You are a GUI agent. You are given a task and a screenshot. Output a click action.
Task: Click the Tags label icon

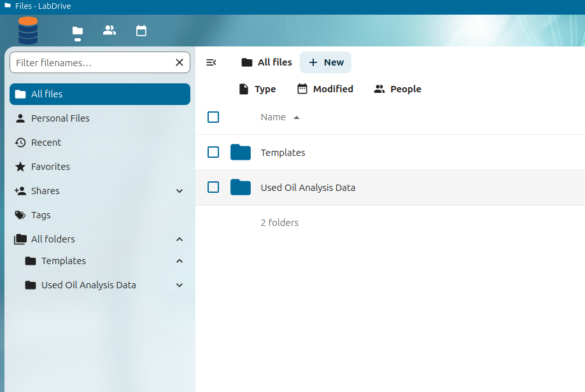[x=20, y=215]
